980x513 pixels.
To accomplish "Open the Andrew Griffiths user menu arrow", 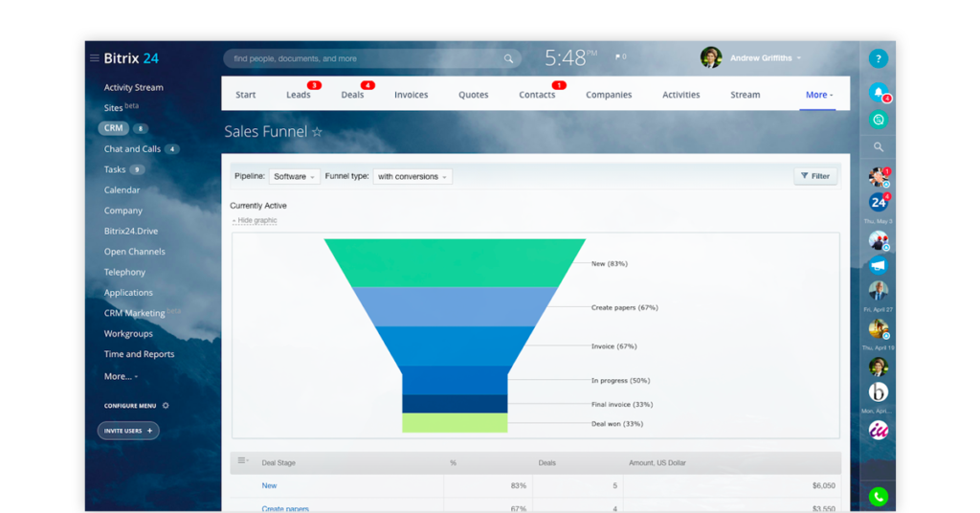I will click(799, 58).
